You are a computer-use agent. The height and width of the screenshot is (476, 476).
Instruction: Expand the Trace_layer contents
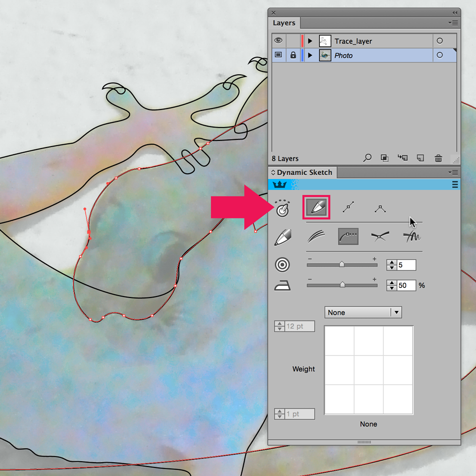pyautogui.click(x=310, y=40)
